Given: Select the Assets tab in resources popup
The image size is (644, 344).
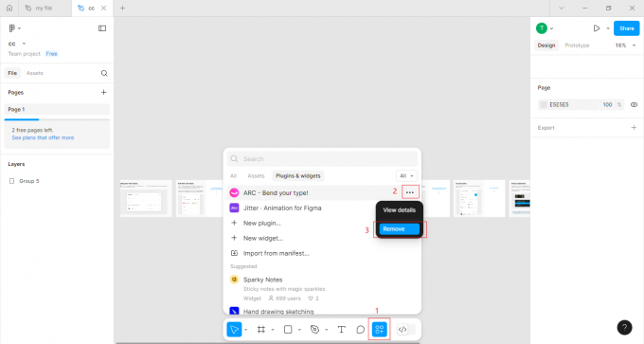Looking at the screenshot, I should 256,176.
